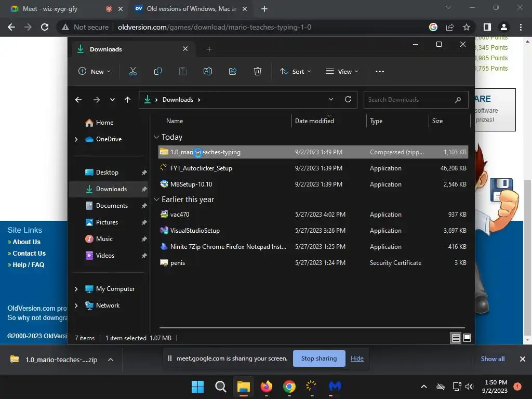Viewport: 532px width, 399px height.
Task: Open taskbar Search
Action: (220, 387)
